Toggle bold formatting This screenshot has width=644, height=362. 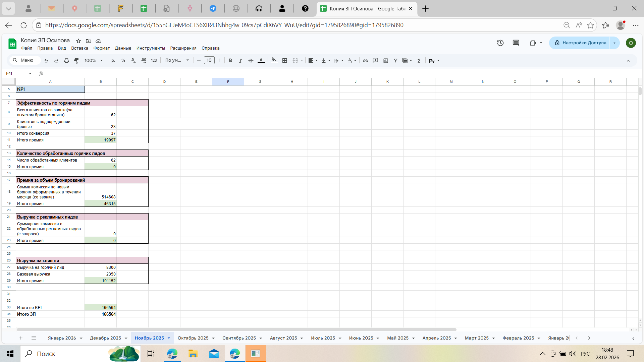tap(230, 61)
